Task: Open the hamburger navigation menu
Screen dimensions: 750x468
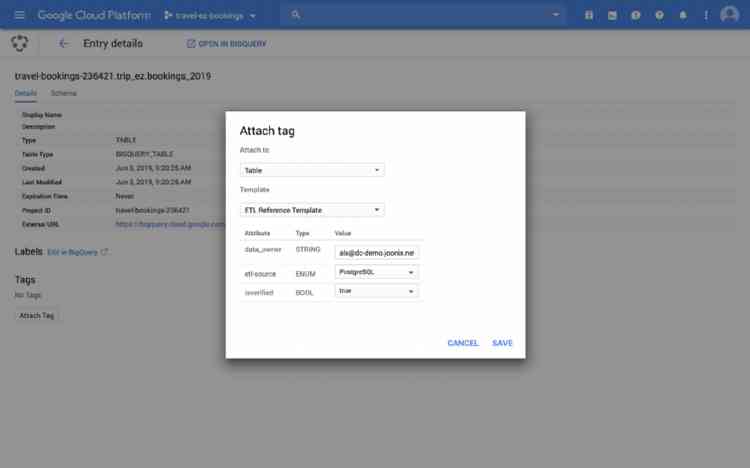Action: pos(19,15)
